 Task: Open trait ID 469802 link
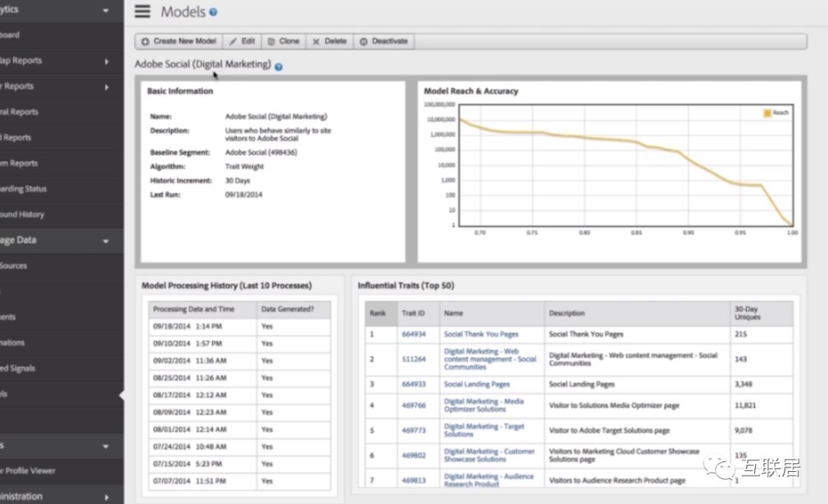coord(413,455)
